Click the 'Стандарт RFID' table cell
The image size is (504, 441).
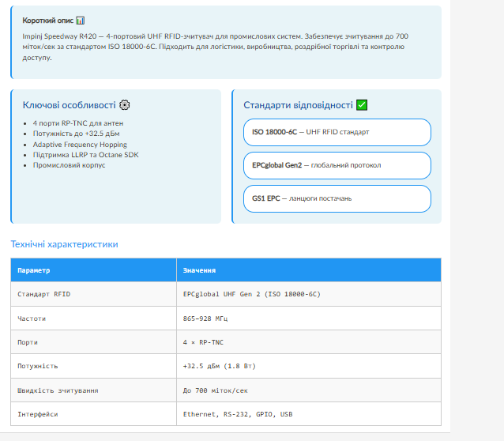coord(93,294)
